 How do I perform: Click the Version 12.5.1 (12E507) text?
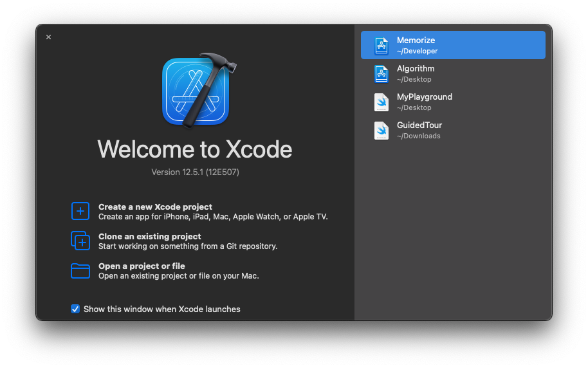coord(195,172)
